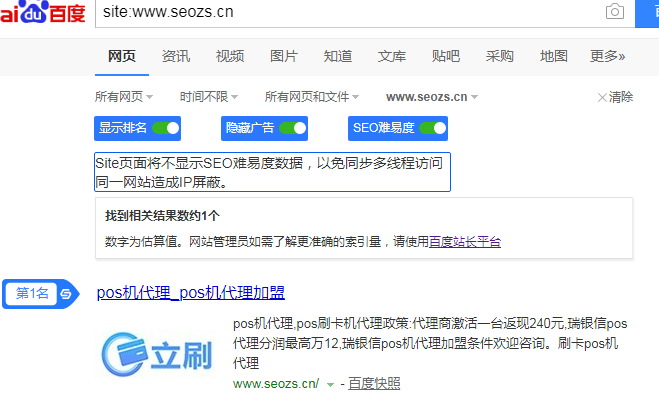This screenshot has height=413, width=659.
Task: Click the pos机代理 result description snippet
Action: 430,343
